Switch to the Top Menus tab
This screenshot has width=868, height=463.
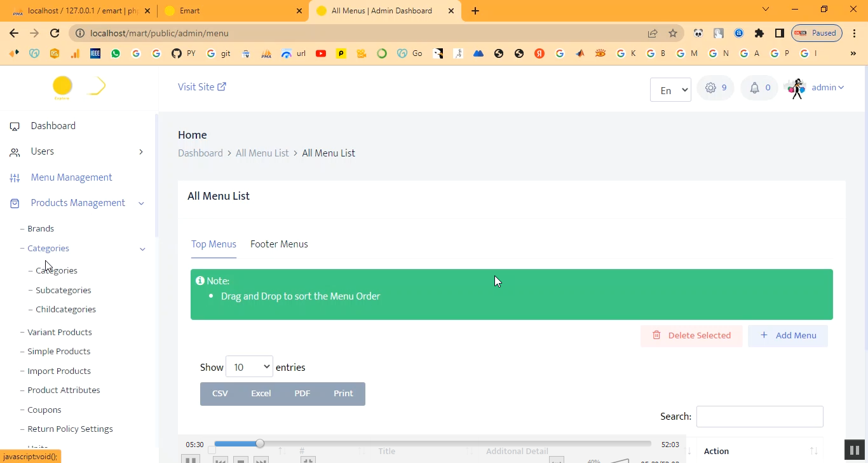[214, 244]
